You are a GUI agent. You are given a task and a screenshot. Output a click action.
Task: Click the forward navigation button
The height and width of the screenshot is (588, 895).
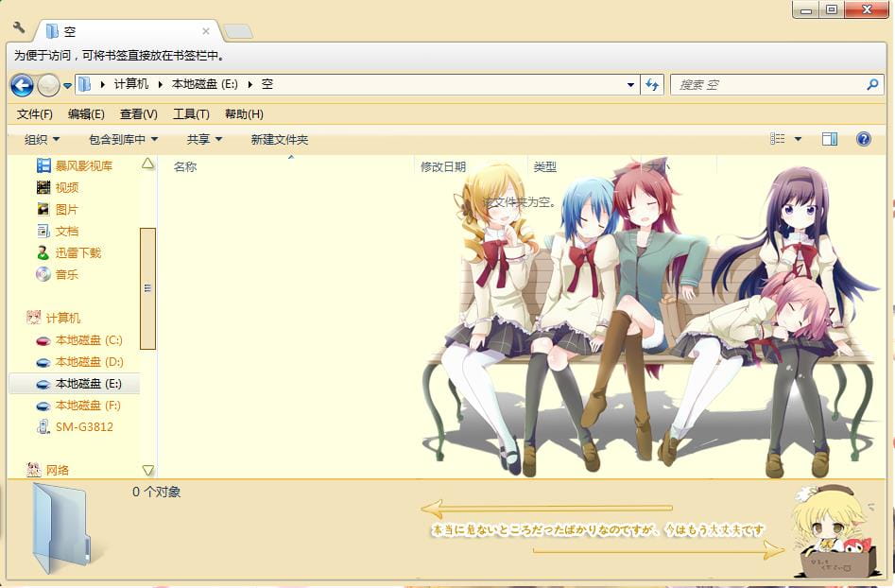tap(48, 86)
